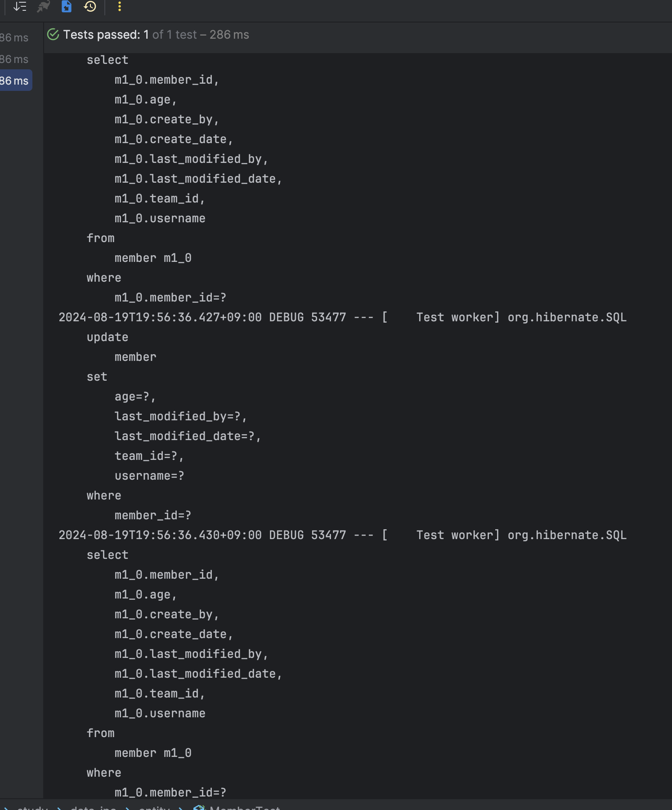
Task: Click the 'set' SQL keyword line
Action: 97,377
